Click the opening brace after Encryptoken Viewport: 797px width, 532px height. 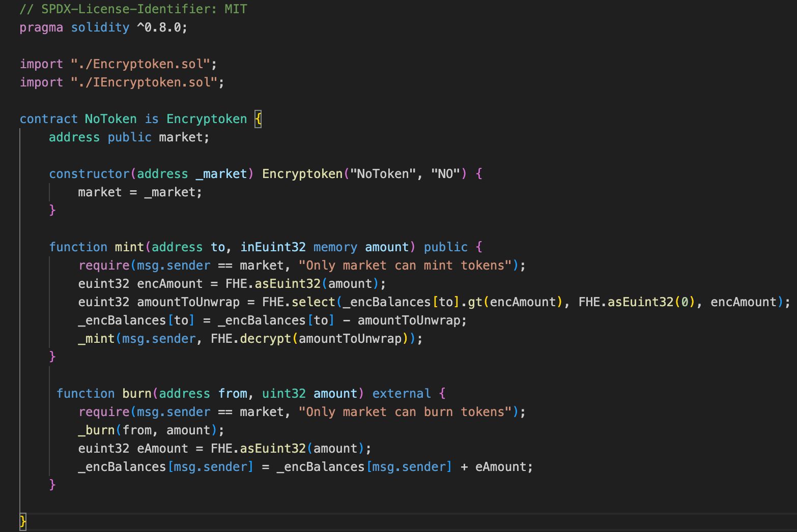tap(258, 119)
